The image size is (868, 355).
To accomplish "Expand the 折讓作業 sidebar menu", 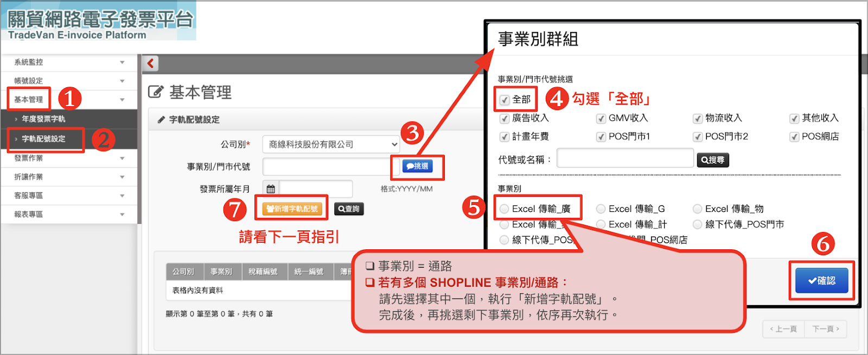I will click(x=69, y=177).
